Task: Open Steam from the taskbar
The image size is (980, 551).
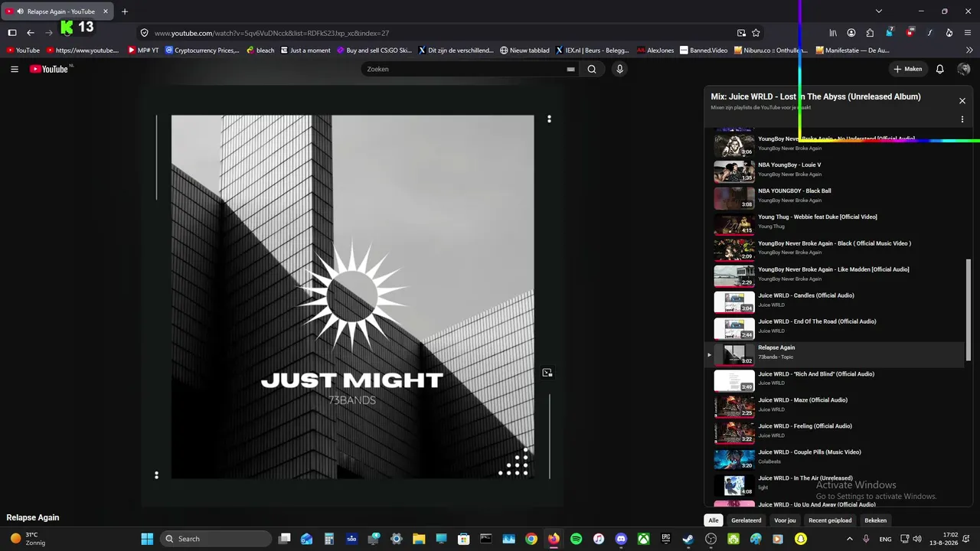Action: click(x=688, y=539)
